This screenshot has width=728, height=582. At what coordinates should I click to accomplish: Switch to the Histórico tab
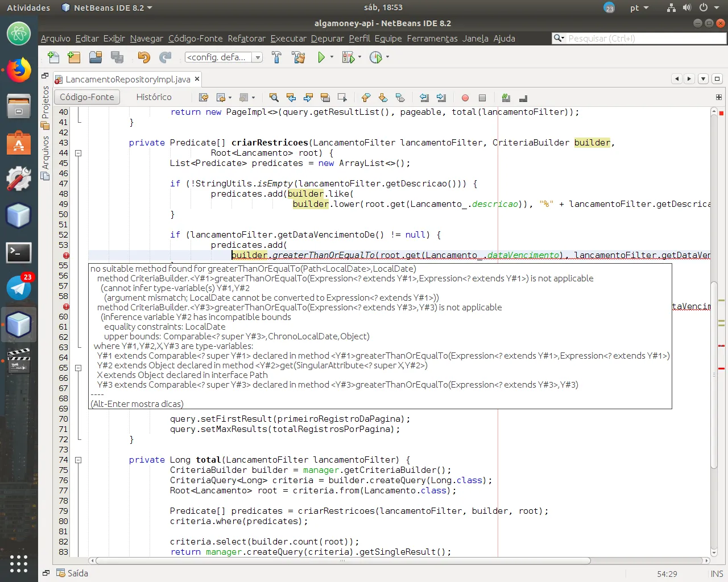tap(154, 97)
